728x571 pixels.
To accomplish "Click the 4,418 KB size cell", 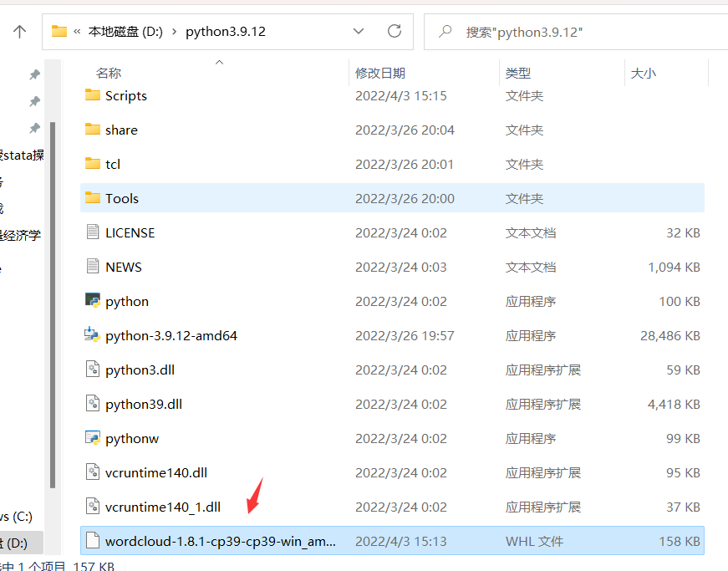I will click(x=674, y=405).
